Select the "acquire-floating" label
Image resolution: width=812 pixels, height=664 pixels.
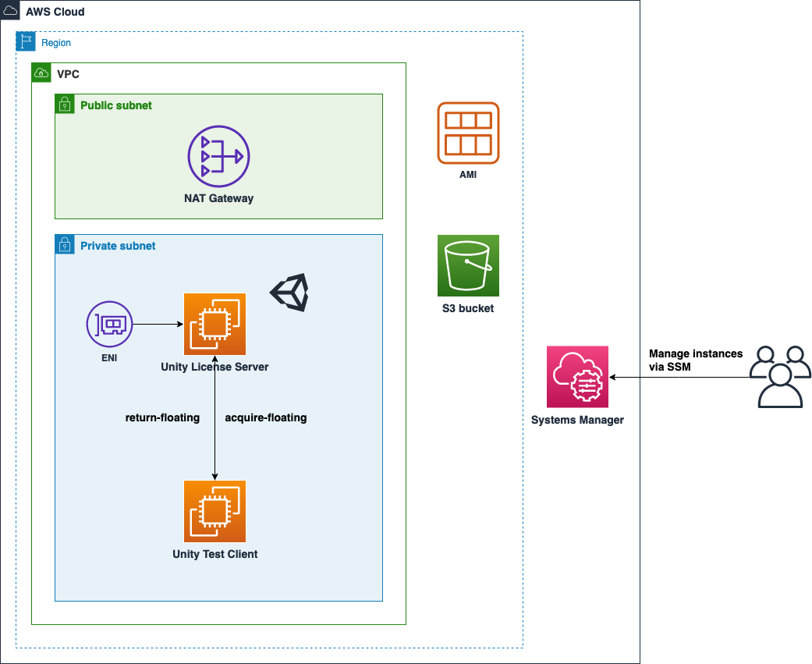click(x=266, y=417)
